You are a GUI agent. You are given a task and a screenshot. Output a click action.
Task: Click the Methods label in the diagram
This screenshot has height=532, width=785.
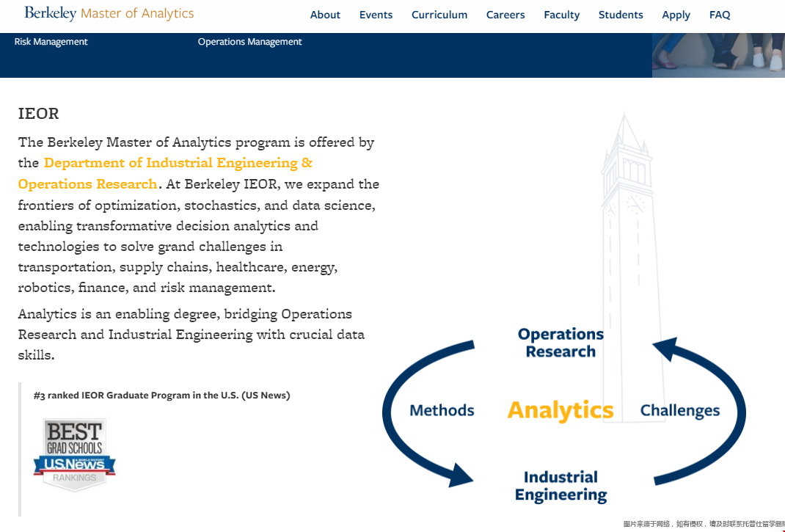pyautogui.click(x=442, y=410)
